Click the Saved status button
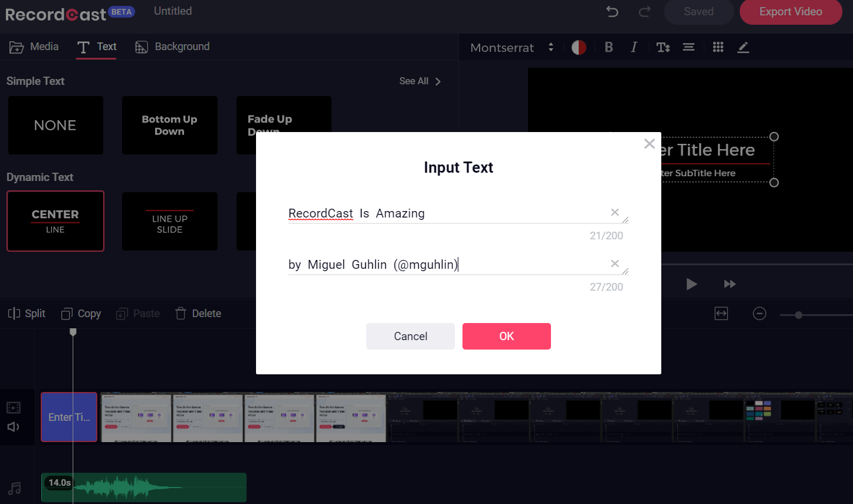 click(x=698, y=12)
